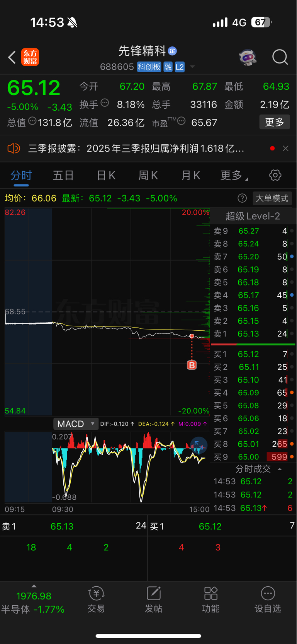Tap the question mark help icon
Image resolution: width=297 pixels, height=644 pixels.
tap(242, 198)
